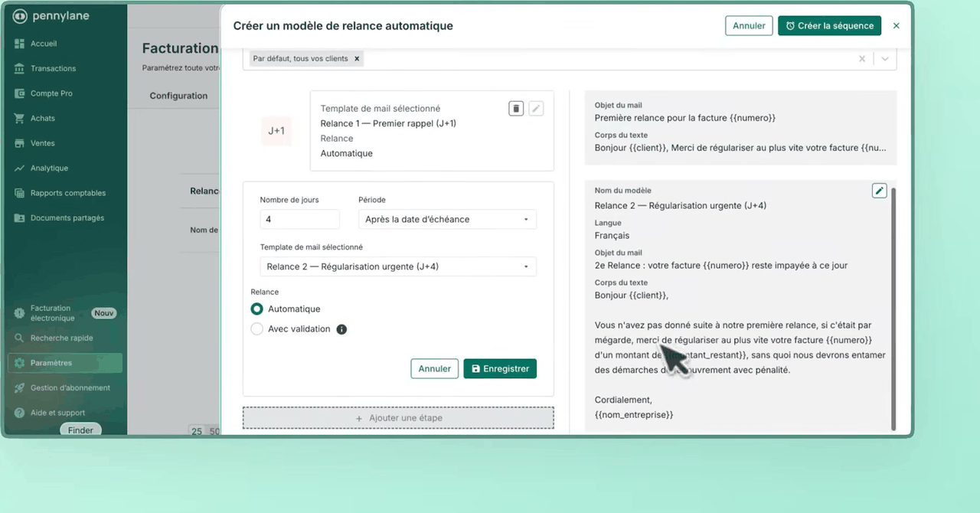Open the Période dropdown
980x513 pixels.
click(447, 219)
